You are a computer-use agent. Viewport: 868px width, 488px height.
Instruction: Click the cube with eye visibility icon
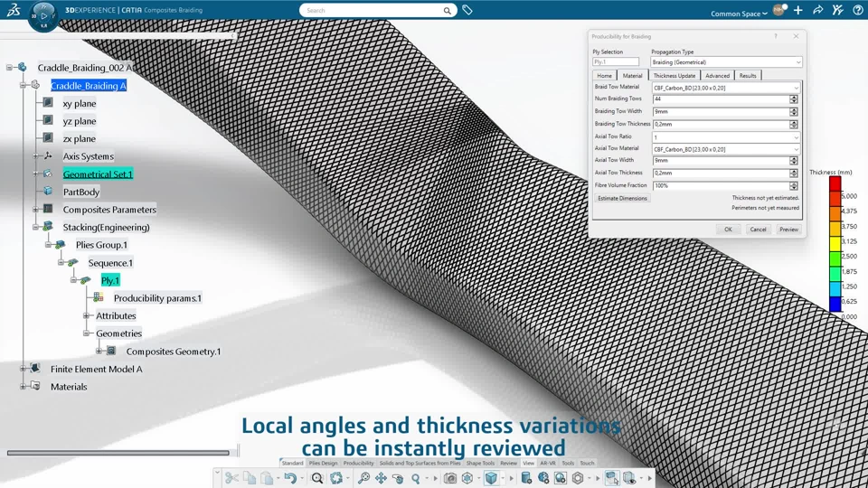pyautogui.click(x=629, y=477)
